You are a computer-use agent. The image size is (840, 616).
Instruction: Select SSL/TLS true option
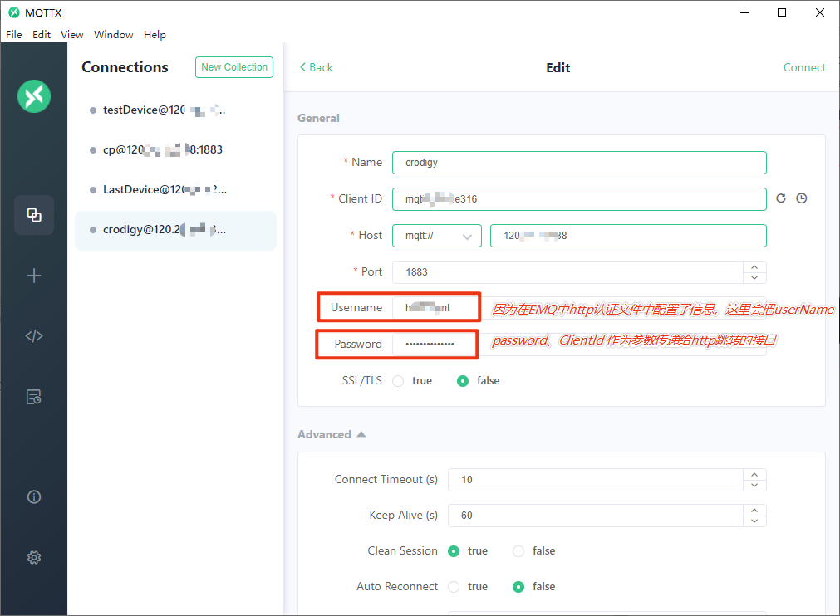tap(398, 381)
